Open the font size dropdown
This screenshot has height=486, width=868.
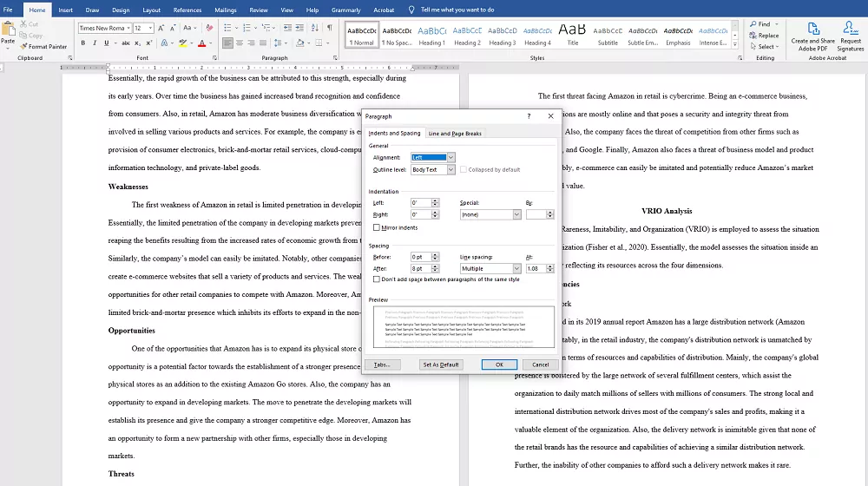[x=150, y=29]
